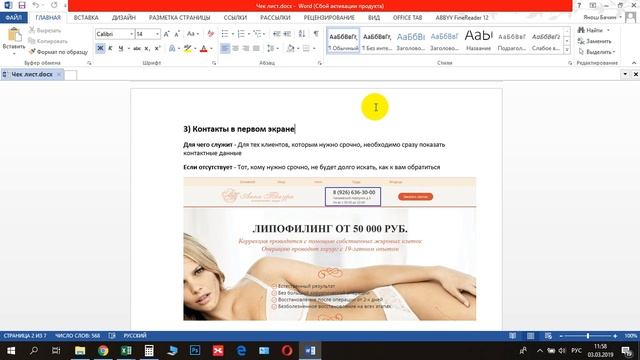Image resolution: width=640 pixels, height=360 pixels.
Task: Switch to web layout view in the status bar
Action: (548, 336)
